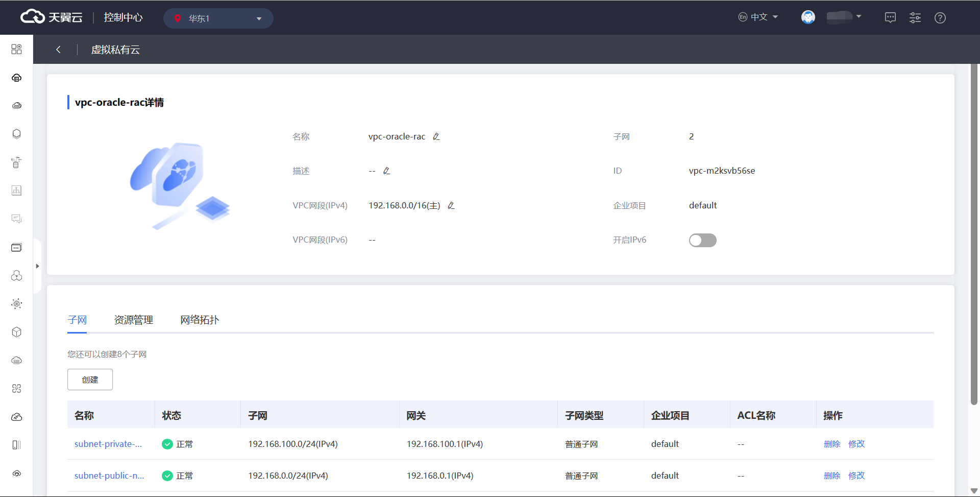Click the back arrow beside 虚拟私有云

pyautogui.click(x=58, y=50)
